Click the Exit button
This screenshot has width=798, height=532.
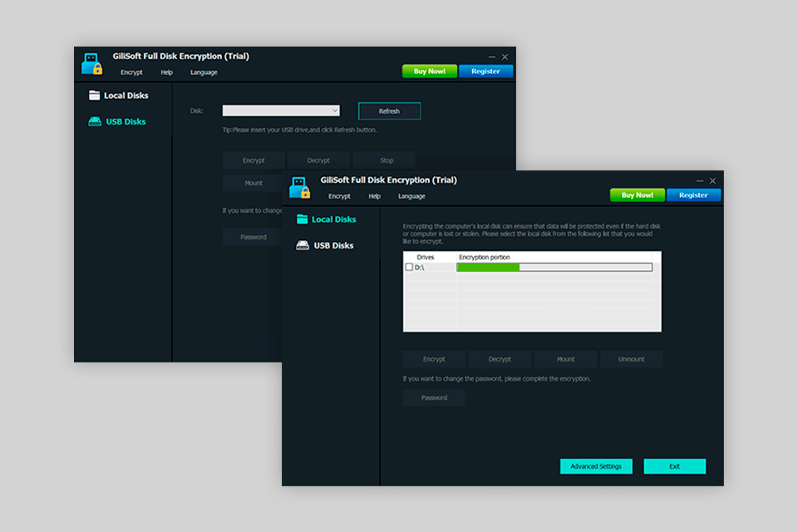pyautogui.click(x=674, y=466)
